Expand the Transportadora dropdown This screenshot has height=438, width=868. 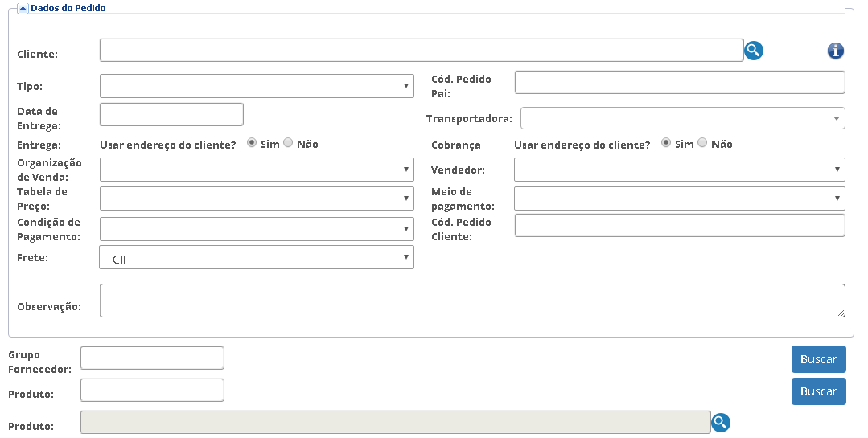pos(682,118)
